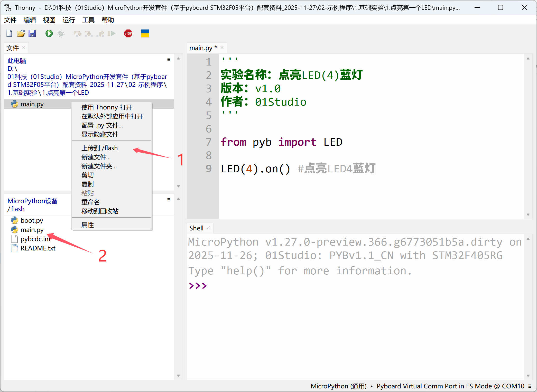Select boot.py in MicroPython device list
The image size is (537, 392).
(x=32, y=221)
